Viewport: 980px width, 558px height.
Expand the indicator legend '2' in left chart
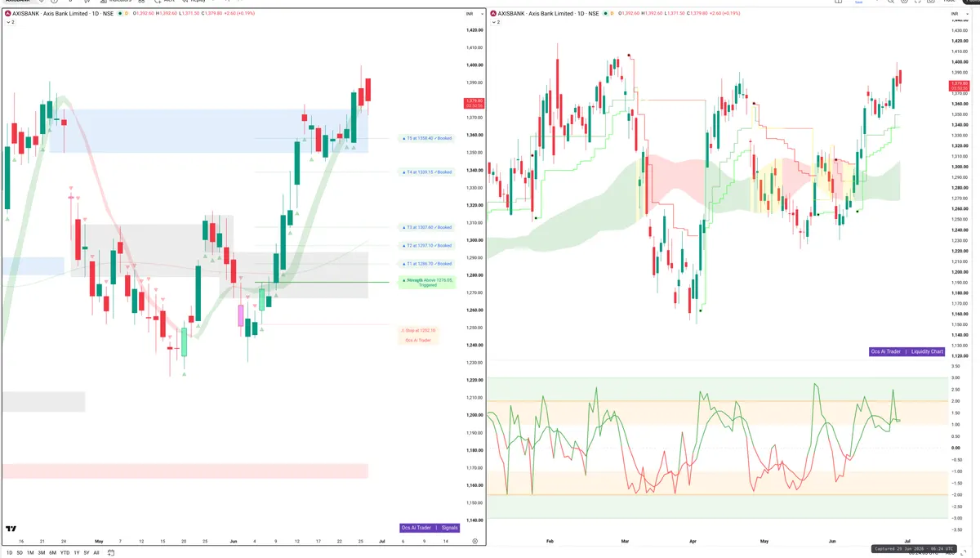pos(11,23)
